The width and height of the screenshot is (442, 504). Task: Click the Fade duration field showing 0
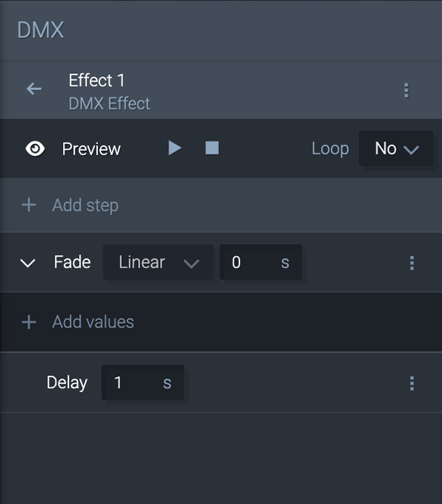(260, 262)
